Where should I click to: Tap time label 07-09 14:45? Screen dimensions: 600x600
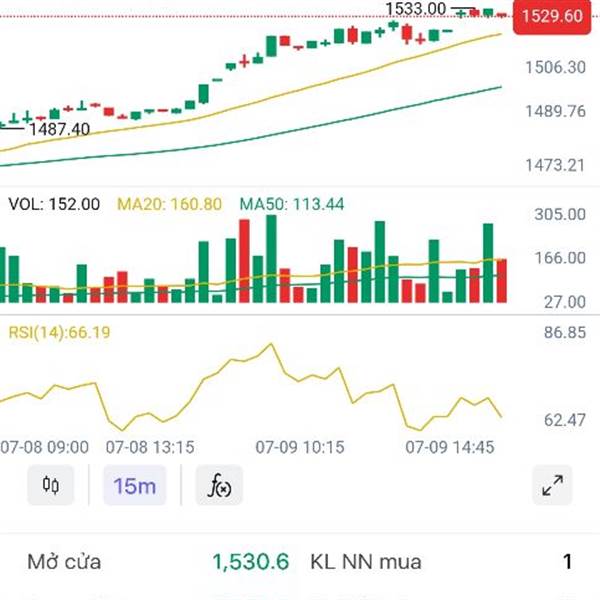click(450, 447)
